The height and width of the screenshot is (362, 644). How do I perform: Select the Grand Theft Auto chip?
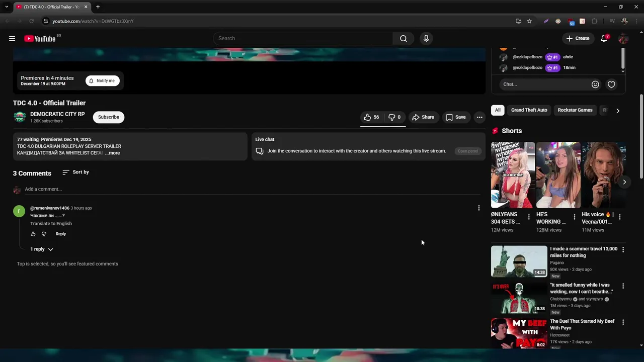click(x=529, y=110)
